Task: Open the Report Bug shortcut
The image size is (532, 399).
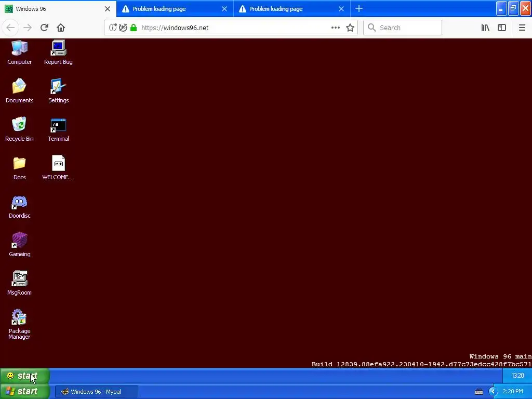Action: pyautogui.click(x=58, y=52)
